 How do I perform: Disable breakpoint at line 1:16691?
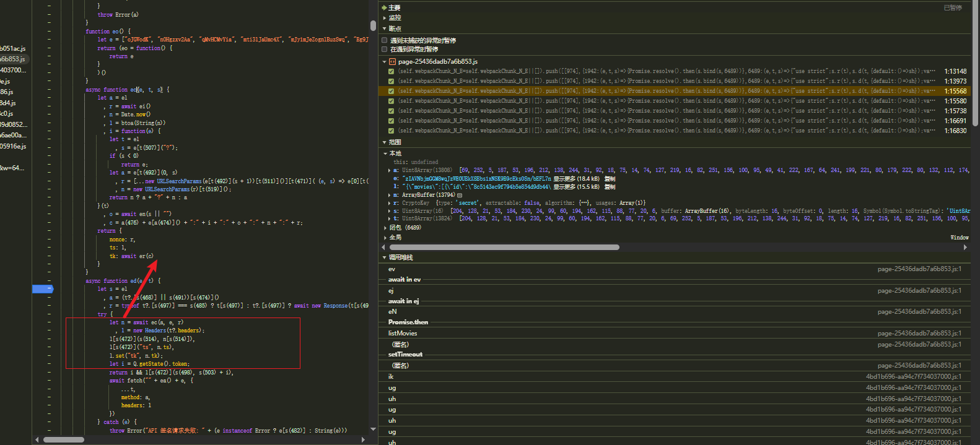(391, 121)
